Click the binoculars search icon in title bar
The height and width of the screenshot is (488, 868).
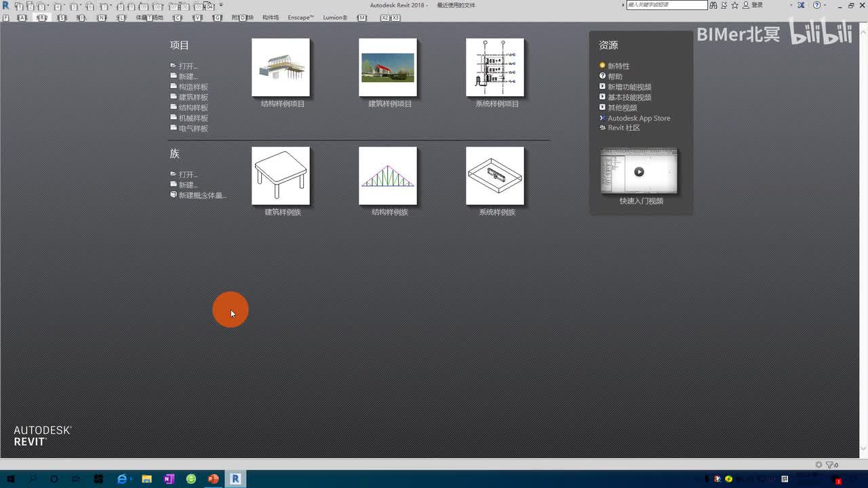click(x=713, y=5)
